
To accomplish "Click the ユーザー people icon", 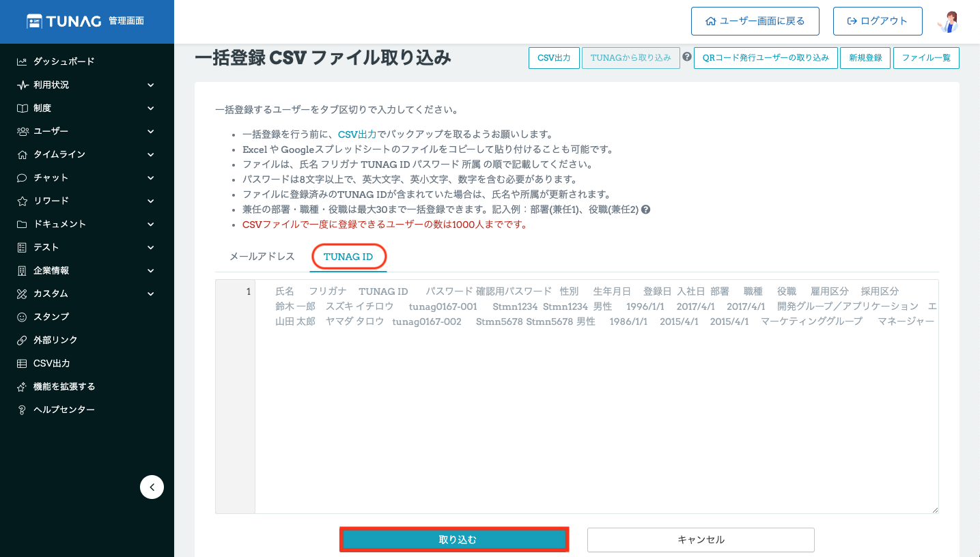I will pos(22,131).
